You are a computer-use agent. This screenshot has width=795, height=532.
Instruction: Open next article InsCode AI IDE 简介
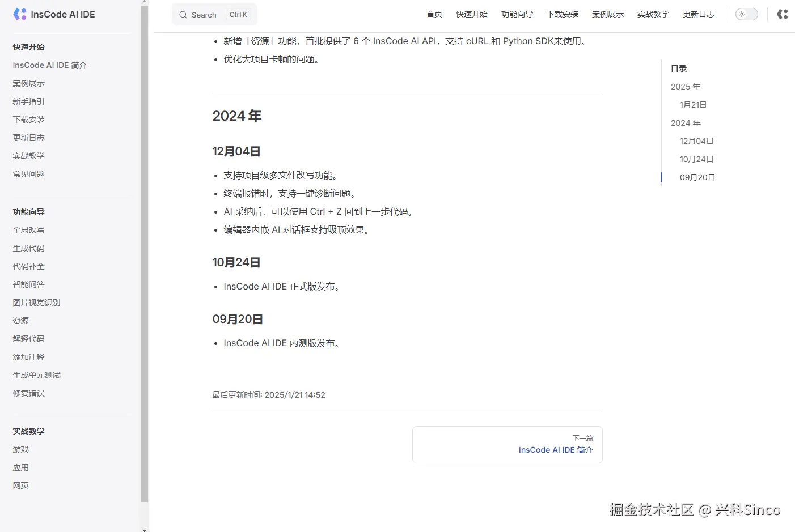tap(555, 449)
